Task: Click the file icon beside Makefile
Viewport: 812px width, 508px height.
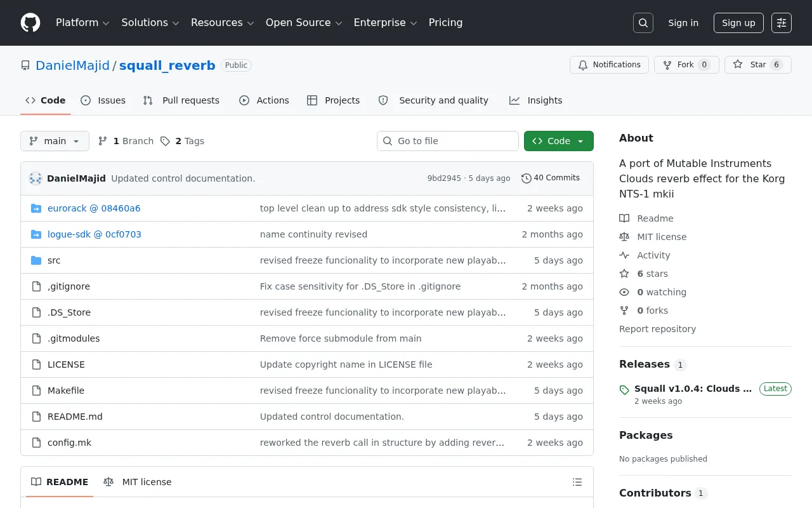Action: click(36, 391)
